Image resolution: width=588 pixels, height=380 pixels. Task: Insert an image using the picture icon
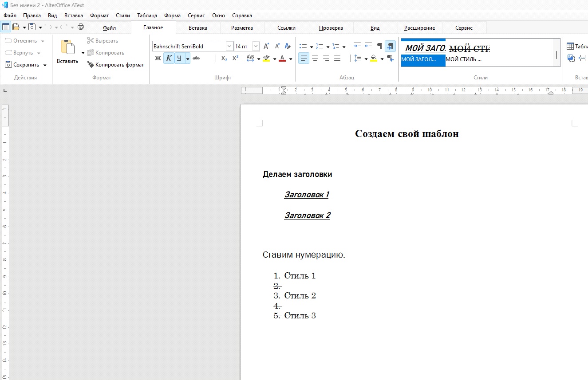click(x=571, y=58)
